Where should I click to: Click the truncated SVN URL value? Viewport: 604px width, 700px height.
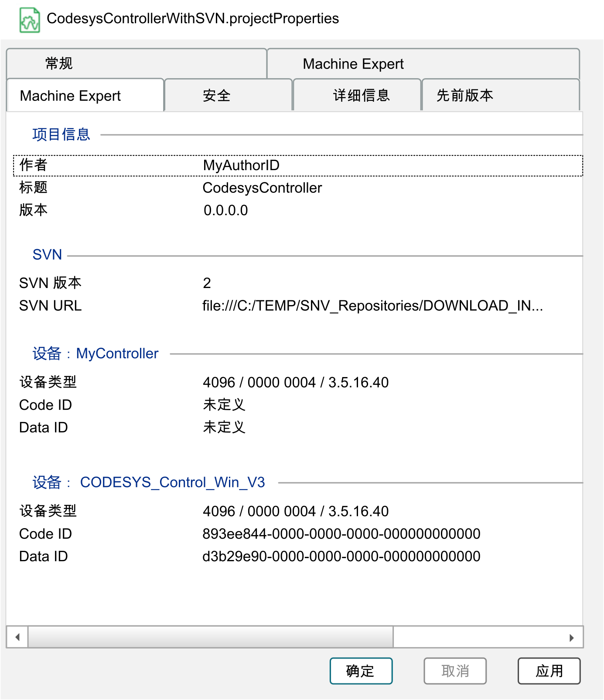click(x=372, y=306)
